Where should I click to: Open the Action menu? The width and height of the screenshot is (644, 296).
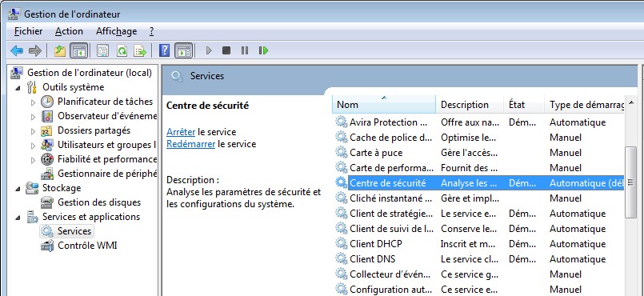pyautogui.click(x=69, y=31)
